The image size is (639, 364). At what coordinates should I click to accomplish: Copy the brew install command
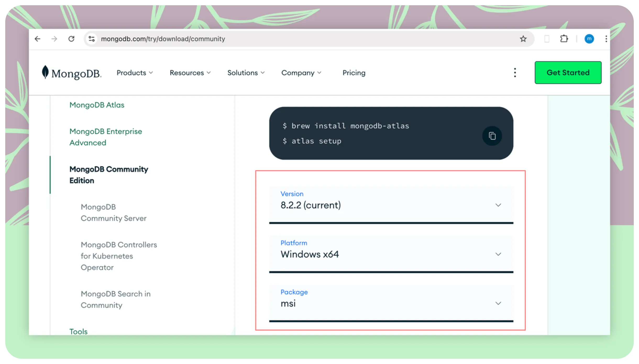point(492,136)
